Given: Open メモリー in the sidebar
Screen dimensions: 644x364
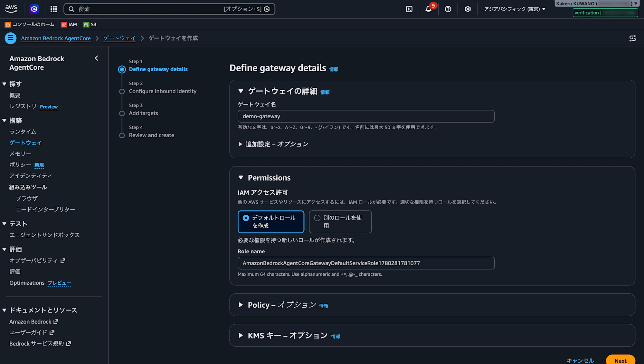Looking at the screenshot, I should point(20,154).
